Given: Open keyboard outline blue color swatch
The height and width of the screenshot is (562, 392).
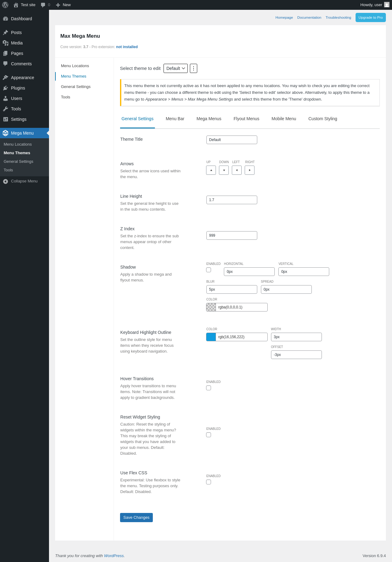Looking at the screenshot, I should pyautogui.click(x=211, y=337).
